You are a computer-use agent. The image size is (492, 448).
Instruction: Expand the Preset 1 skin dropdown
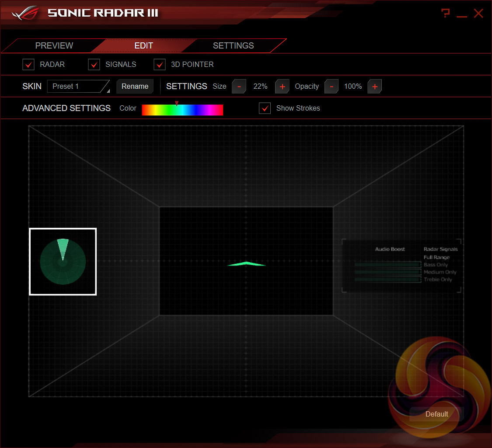click(x=78, y=86)
